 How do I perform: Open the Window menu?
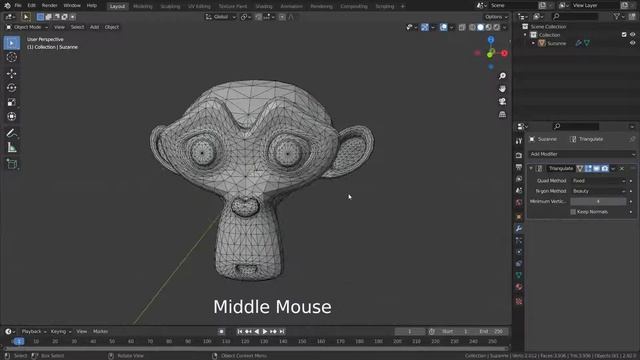point(72,6)
